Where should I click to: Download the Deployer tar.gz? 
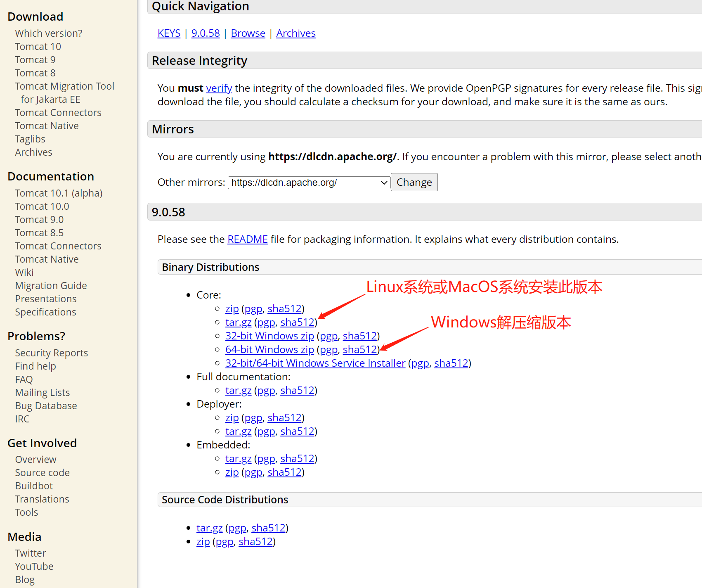pyautogui.click(x=239, y=432)
